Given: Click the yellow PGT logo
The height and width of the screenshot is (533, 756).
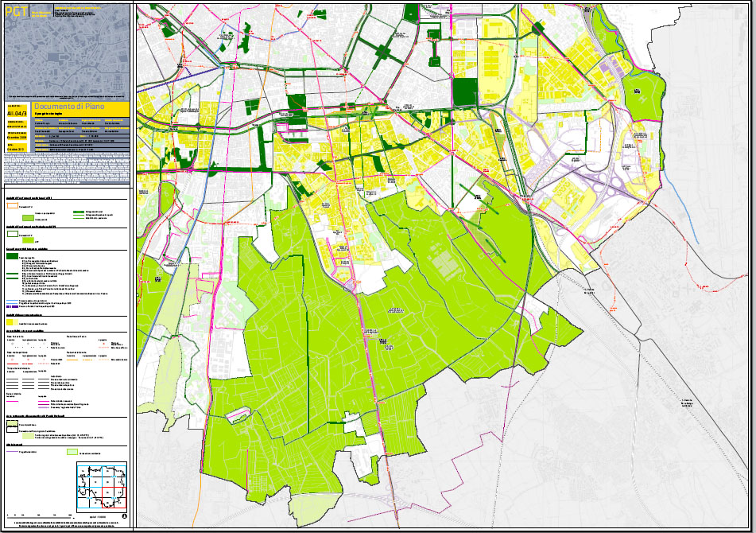Looking at the screenshot, I should (x=17, y=11).
